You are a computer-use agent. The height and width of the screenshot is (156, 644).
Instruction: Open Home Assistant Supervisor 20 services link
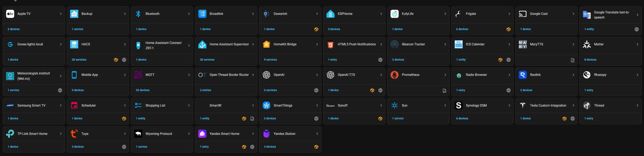(207, 60)
